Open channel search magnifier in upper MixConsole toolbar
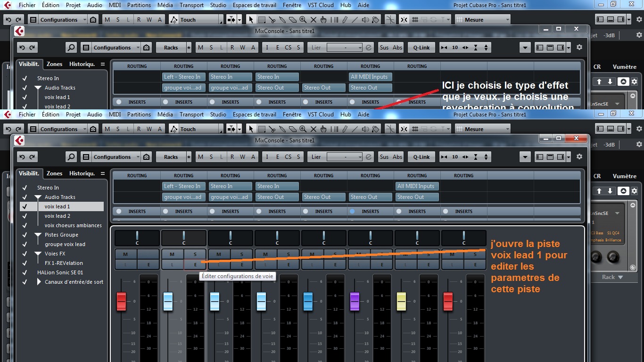This screenshot has height=362, width=644. click(x=71, y=48)
